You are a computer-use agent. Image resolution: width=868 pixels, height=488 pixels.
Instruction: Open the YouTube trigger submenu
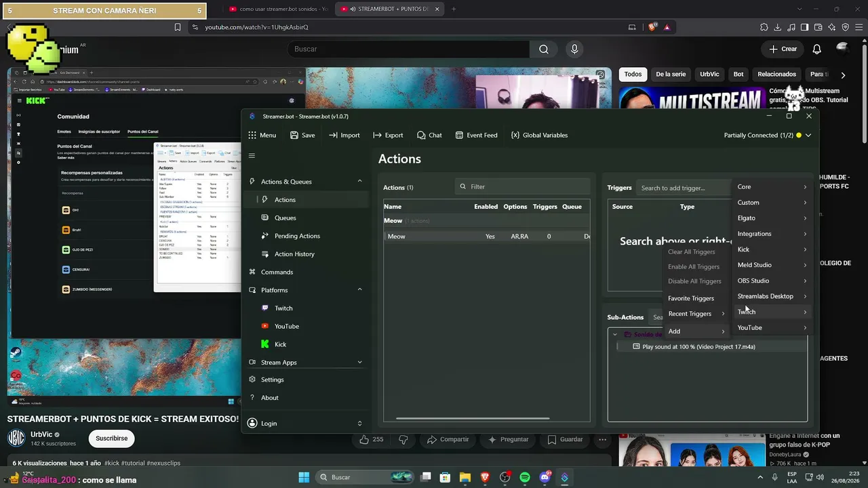(x=772, y=328)
